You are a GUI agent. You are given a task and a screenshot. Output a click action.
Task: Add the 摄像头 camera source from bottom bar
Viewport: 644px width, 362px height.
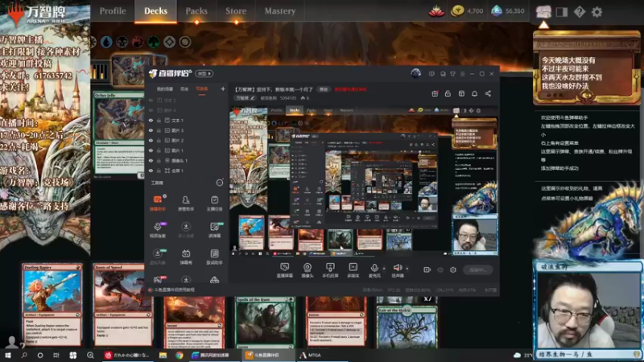pyautogui.click(x=308, y=270)
